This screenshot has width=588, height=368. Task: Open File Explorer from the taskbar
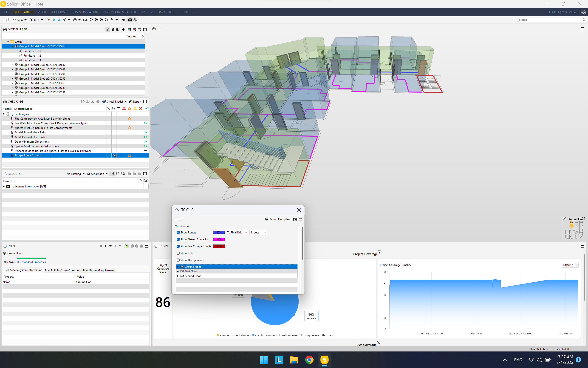[x=294, y=359]
